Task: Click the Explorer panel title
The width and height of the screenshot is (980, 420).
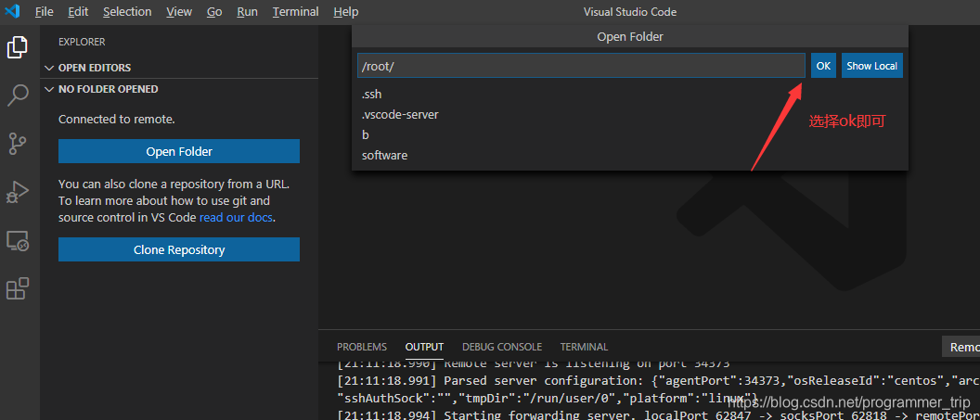Action: coord(82,42)
